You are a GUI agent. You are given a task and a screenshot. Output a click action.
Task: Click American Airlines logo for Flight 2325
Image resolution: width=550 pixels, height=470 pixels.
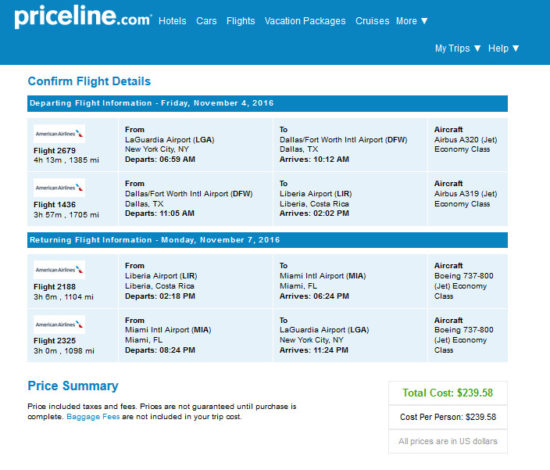(59, 324)
